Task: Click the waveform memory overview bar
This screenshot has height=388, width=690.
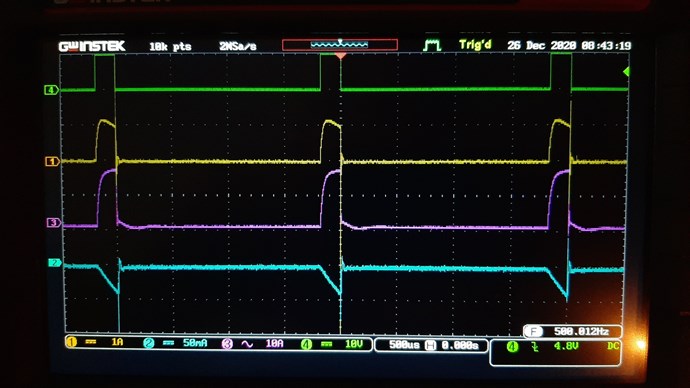Action: 340,44
